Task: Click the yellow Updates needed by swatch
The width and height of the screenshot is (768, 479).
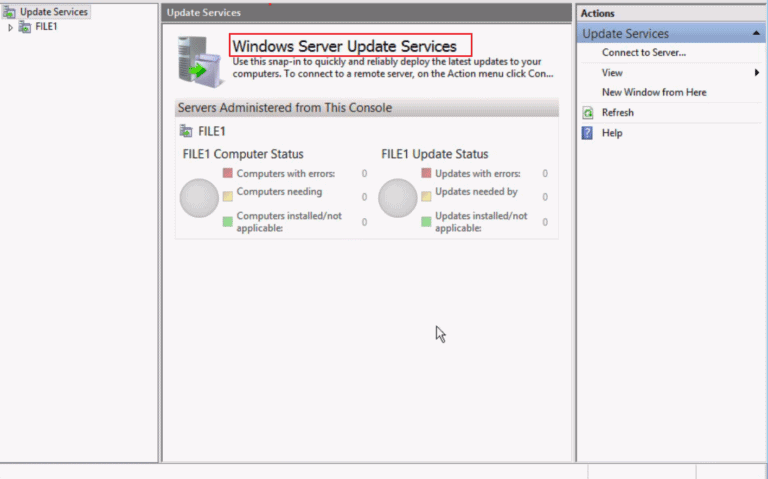Action: pos(426,196)
